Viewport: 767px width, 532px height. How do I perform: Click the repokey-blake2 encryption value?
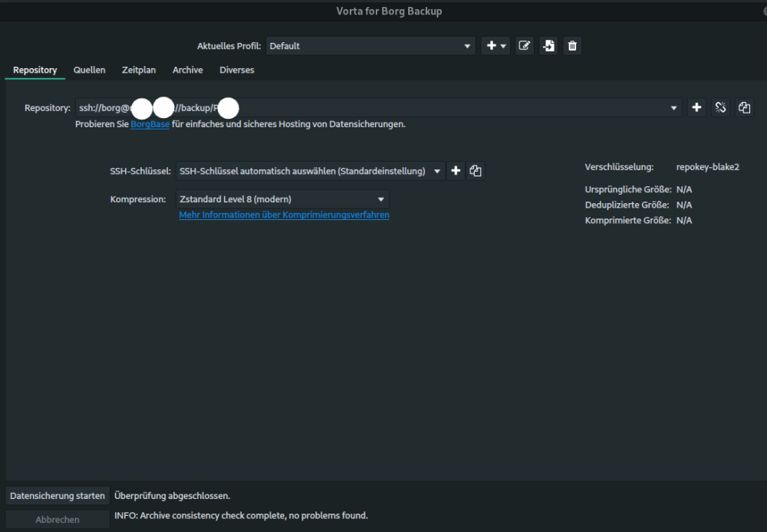coord(707,167)
